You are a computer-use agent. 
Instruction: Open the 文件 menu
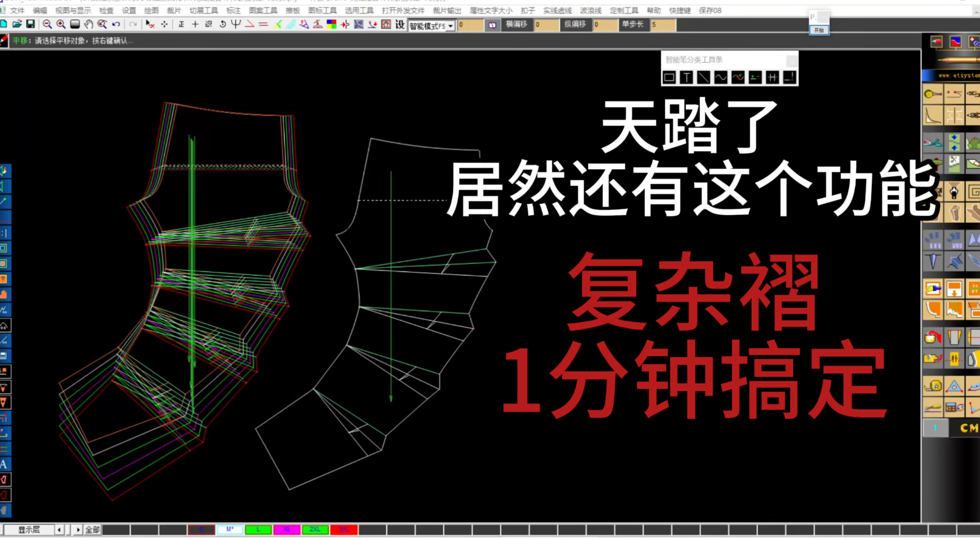[x=17, y=10]
